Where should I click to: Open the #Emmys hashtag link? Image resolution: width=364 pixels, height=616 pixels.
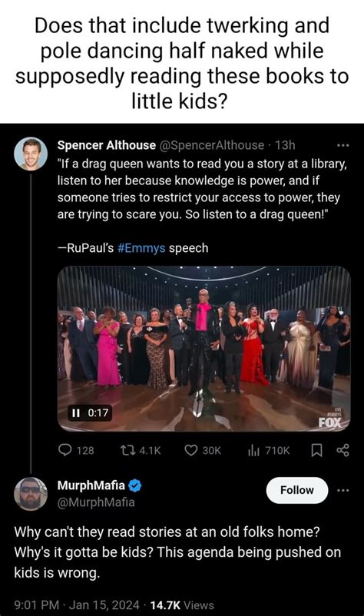[x=141, y=248]
